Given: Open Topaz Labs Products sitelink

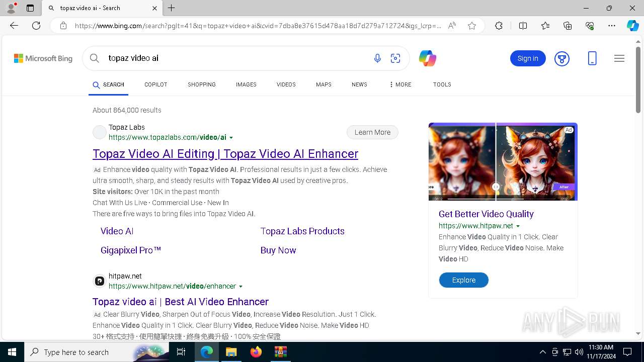Looking at the screenshot, I should pos(302,231).
